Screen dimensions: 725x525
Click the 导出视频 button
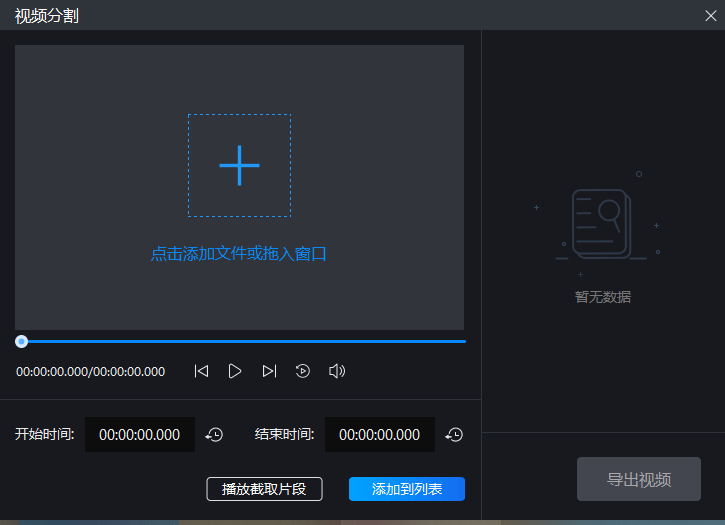point(639,479)
